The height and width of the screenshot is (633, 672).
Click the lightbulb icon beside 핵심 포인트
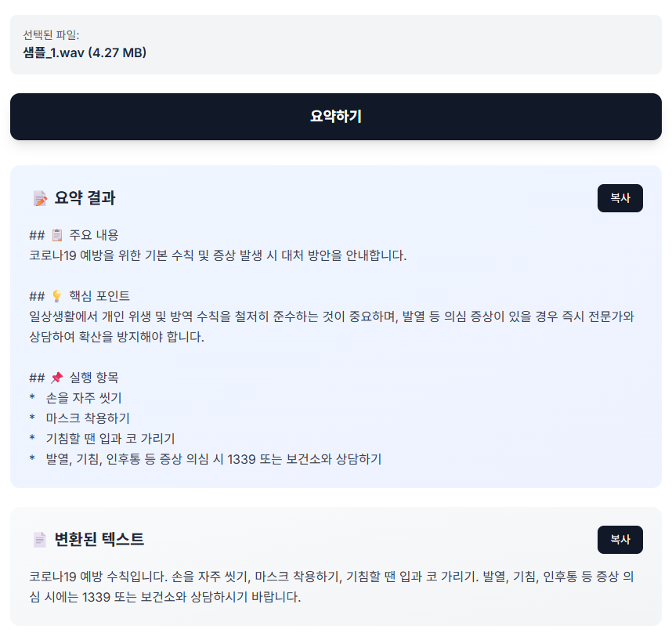point(56,296)
